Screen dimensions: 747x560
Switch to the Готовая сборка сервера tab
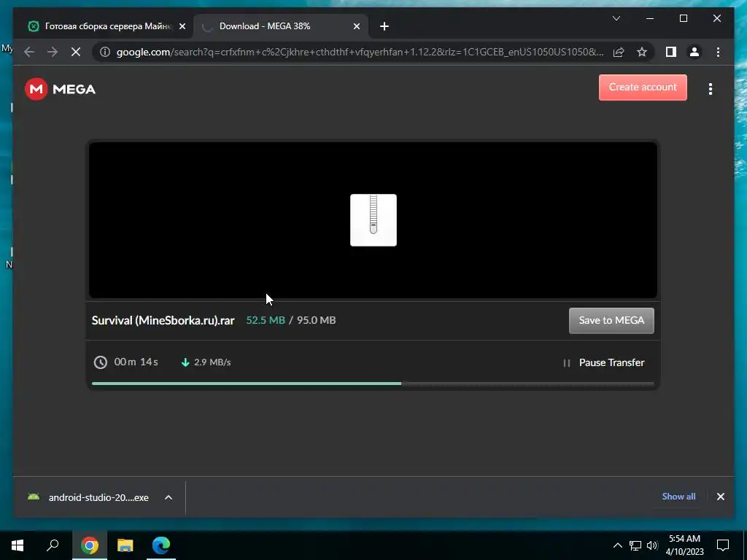click(103, 26)
